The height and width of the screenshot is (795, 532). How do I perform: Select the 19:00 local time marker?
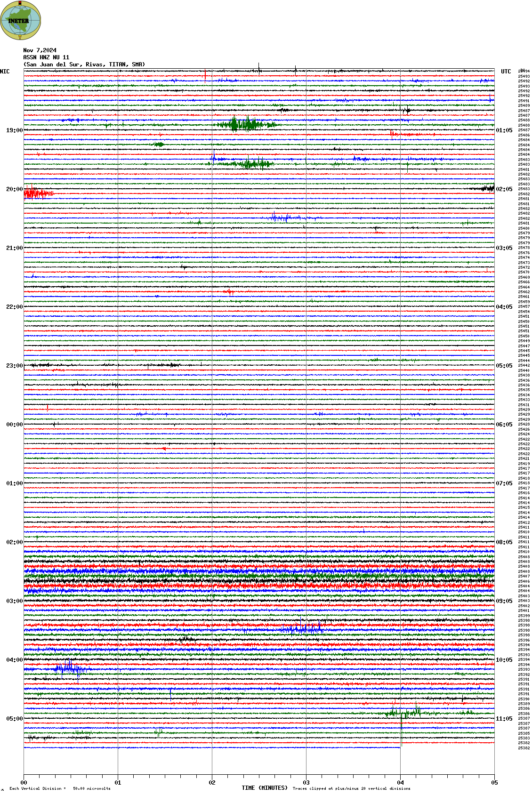tap(14, 130)
